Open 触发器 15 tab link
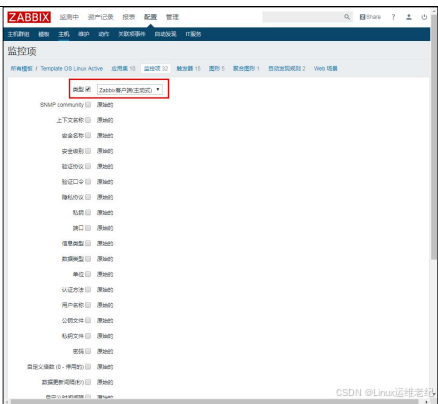This screenshot has width=438, height=404. click(x=189, y=68)
